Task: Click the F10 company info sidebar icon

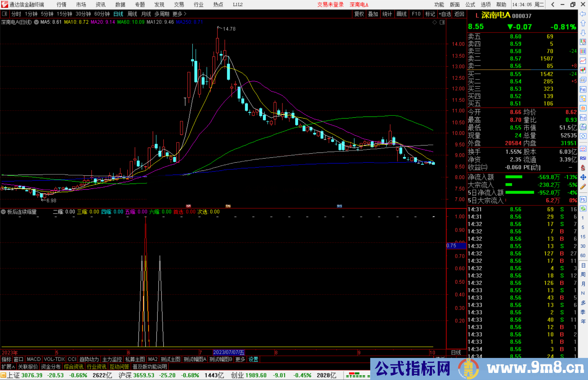Action: tap(583, 90)
